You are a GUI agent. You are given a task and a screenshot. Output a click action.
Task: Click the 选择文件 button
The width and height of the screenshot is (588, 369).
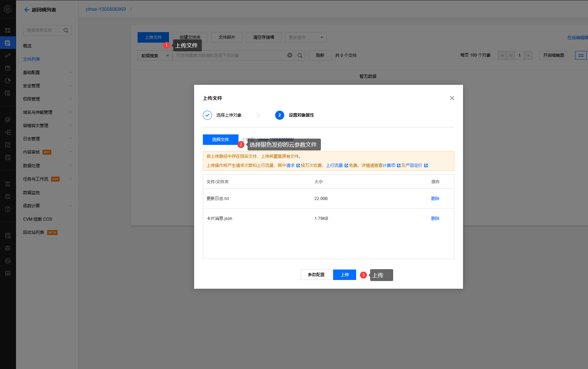coord(220,139)
